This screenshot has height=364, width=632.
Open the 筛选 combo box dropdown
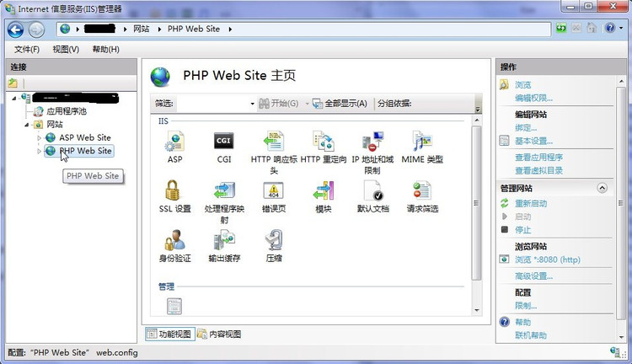pyautogui.click(x=252, y=104)
